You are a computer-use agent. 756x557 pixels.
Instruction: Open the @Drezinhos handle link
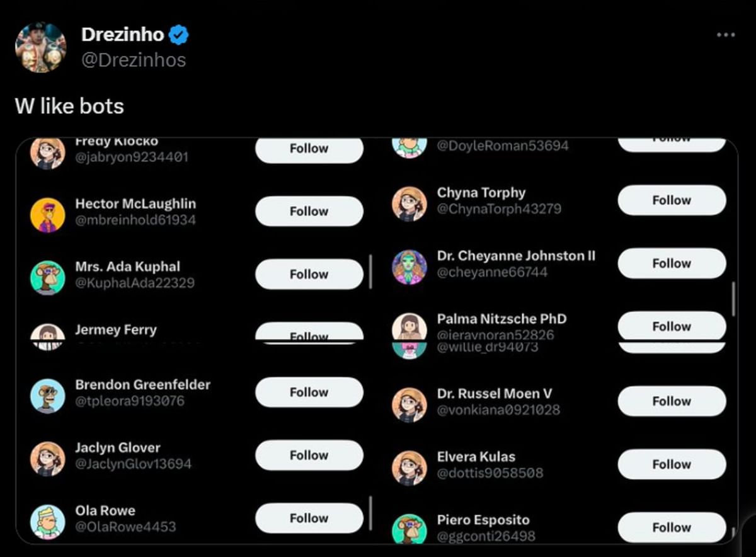coord(134,60)
